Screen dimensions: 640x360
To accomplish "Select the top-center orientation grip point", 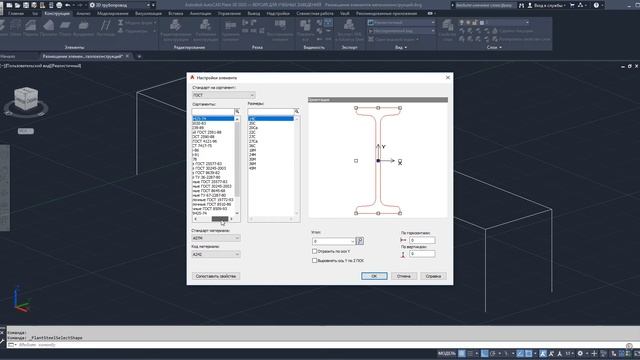I will click(x=378, y=108).
